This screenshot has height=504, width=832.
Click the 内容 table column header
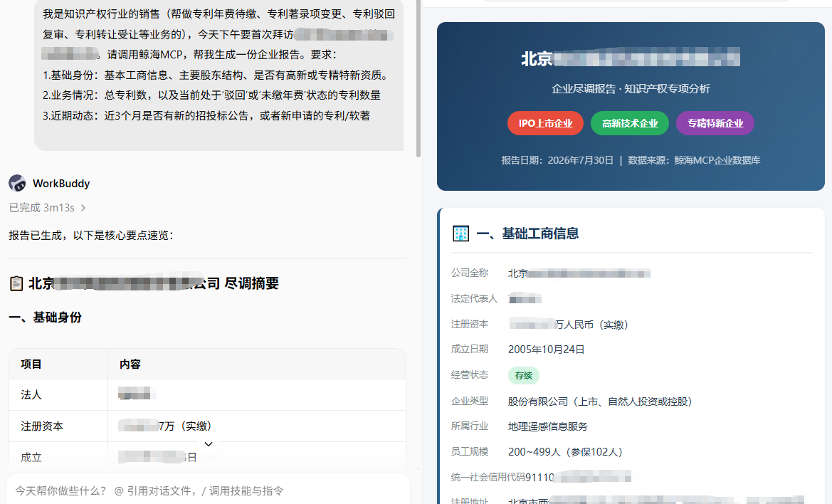130,364
